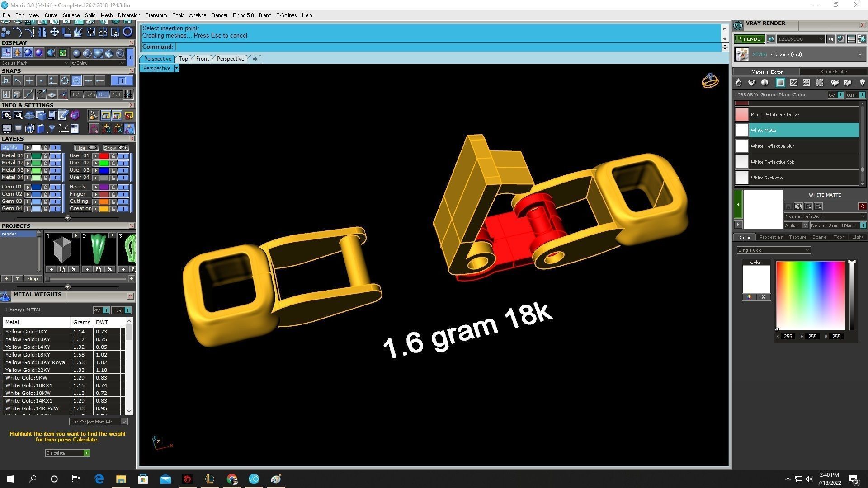Select the torus ring tool icon

tap(127, 32)
